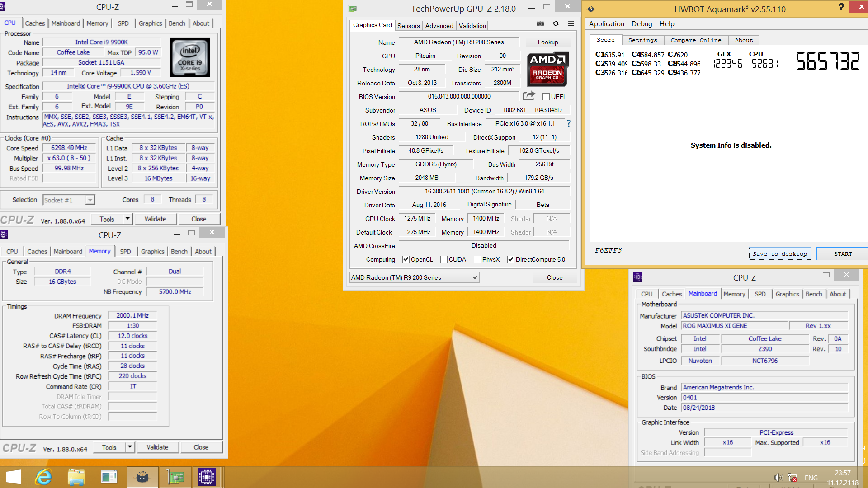
Task: Open the Compare Online tab
Action: coord(696,40)
